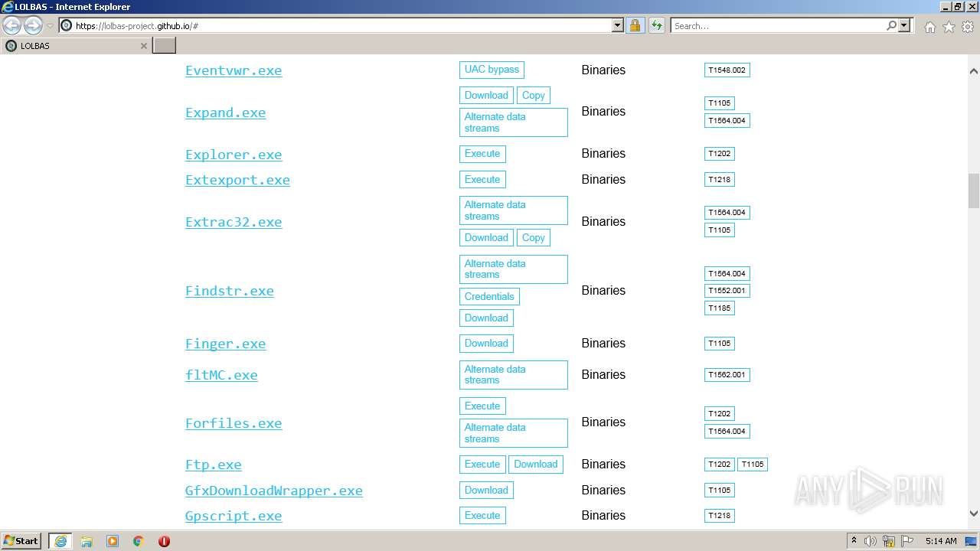
Task: Select Download tag for Finger.exe
Action: click(486, 344)
